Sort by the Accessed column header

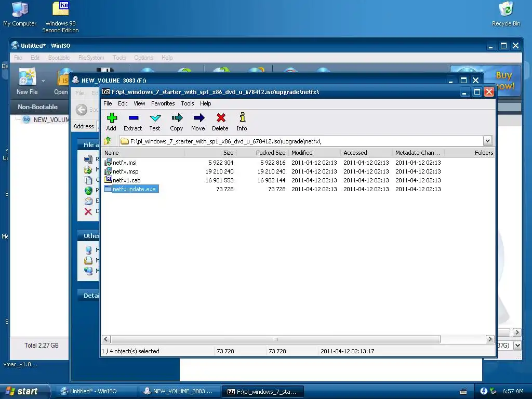coord(366,153)
